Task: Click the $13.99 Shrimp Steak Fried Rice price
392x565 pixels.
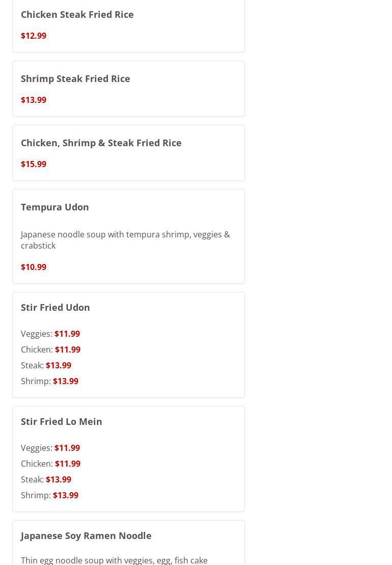Action: 34,100
